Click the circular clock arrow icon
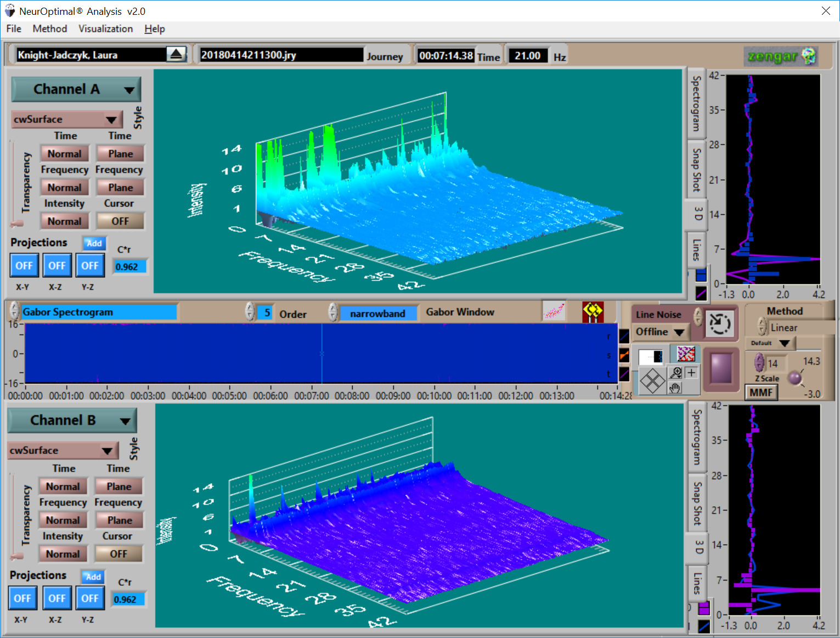The height and width of the screenshot is (638, 840). point(719,323)
